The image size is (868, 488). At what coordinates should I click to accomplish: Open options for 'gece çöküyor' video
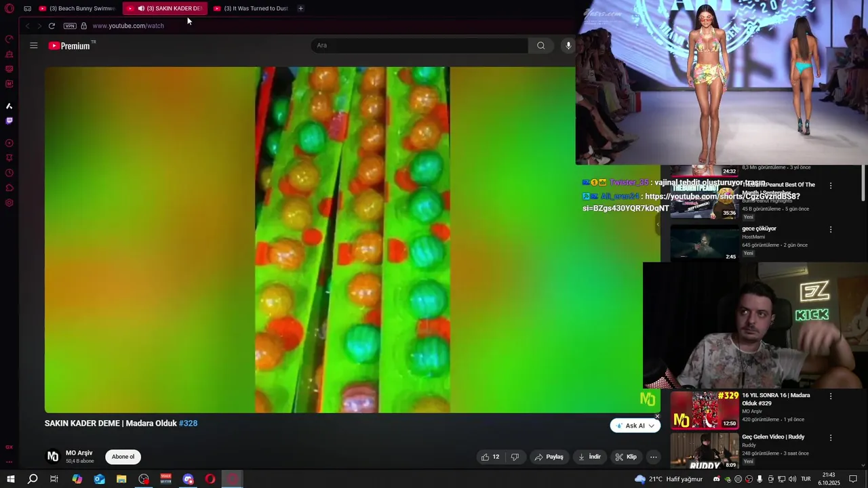tap(831, 230)
